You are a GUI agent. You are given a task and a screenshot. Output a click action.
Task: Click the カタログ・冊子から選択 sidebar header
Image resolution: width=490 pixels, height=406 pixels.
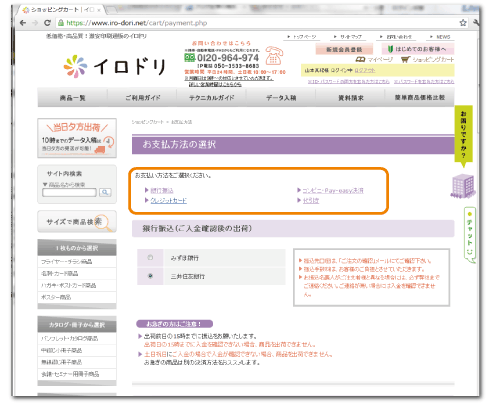pos(77,325)
